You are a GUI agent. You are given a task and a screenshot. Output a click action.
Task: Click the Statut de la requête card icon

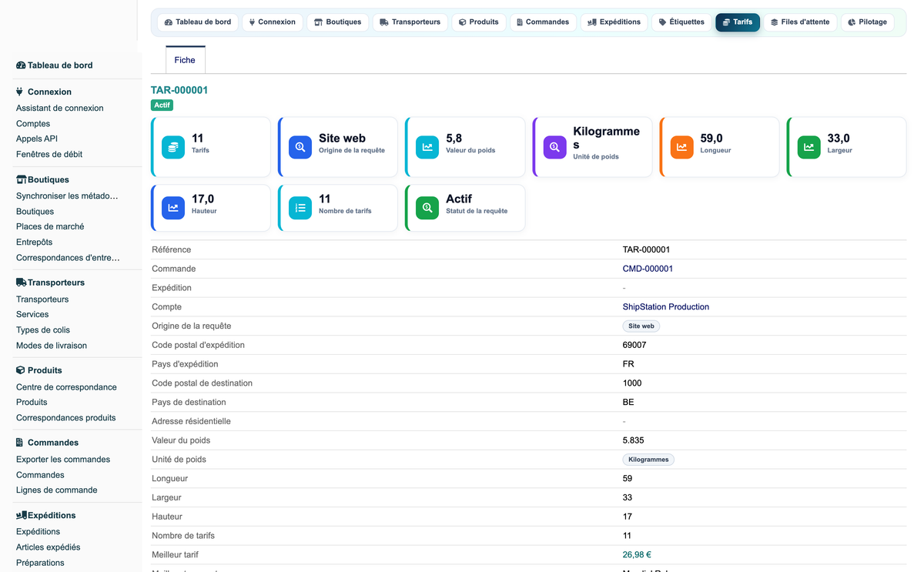[x=427, y=208]
